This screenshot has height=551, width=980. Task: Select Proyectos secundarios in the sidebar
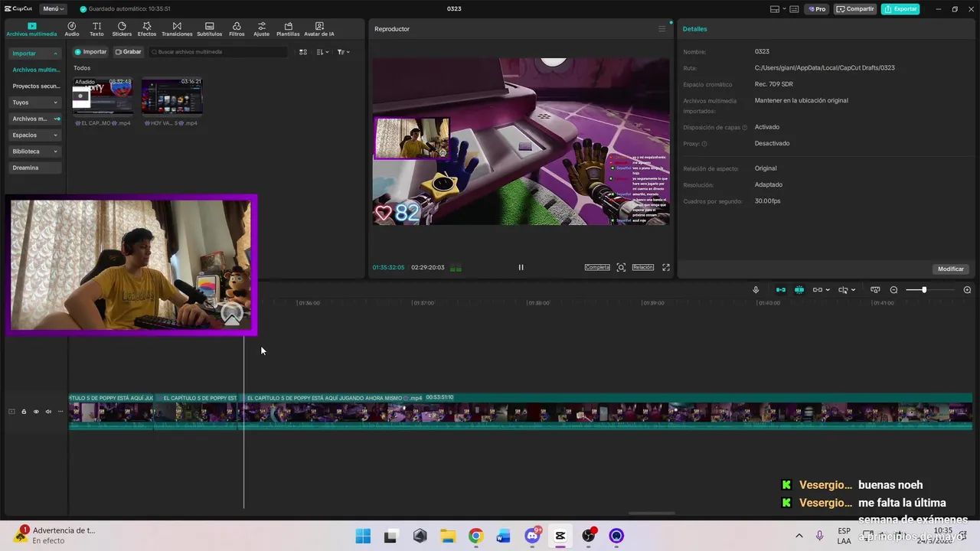click(x=36, y=86)
